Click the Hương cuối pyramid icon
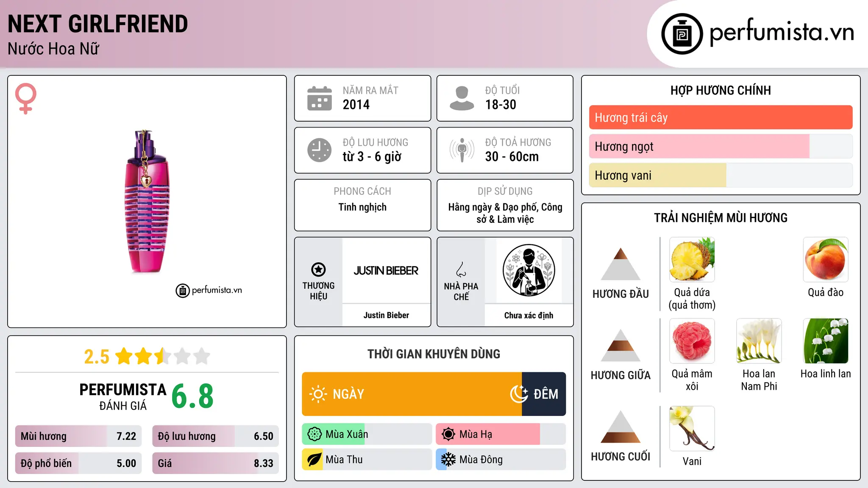Screen dimensions: 868x488 point(620,427)
